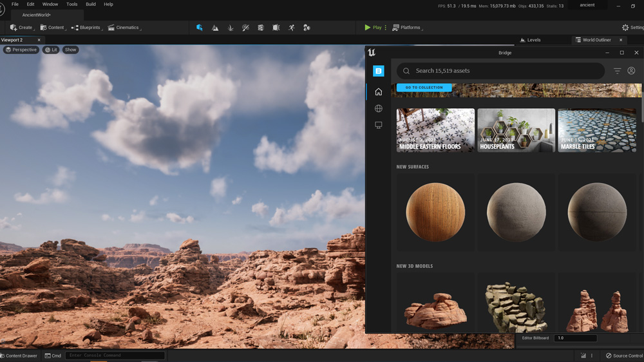This screenshot has width=644, height=362.
Task: Open Source Control in status bar
Action: point(624,356)
